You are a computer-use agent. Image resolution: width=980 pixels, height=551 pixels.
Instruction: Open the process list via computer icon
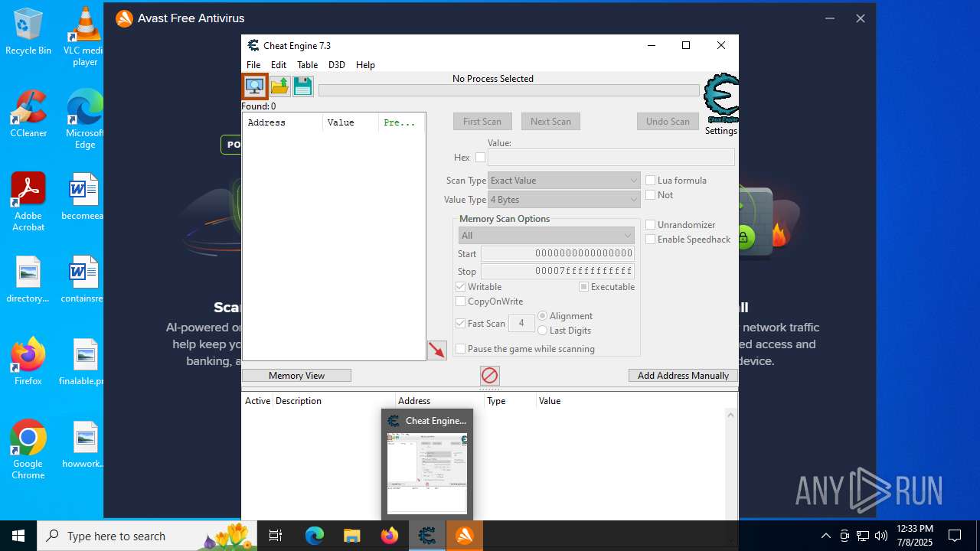[x=255, y=86]
